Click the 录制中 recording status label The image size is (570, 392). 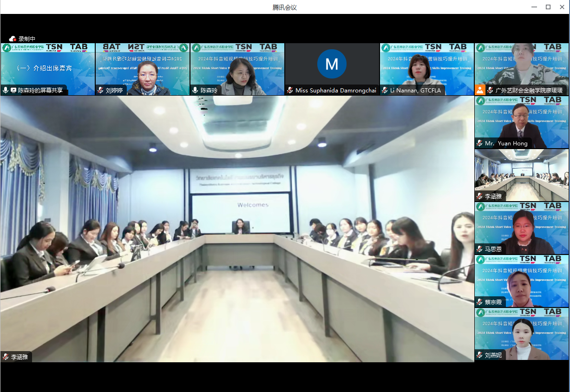pyautogui.click(x=27, y=39)
